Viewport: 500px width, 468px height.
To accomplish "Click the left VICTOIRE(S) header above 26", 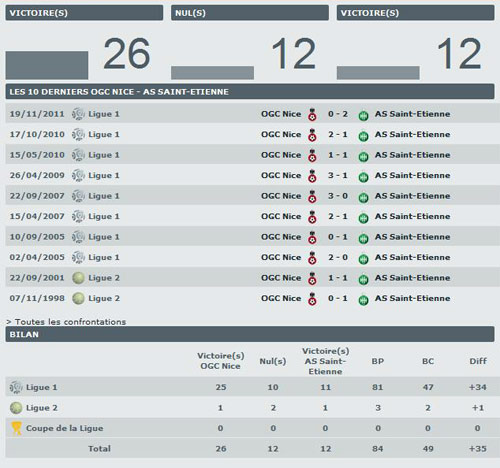I will 84,13.
